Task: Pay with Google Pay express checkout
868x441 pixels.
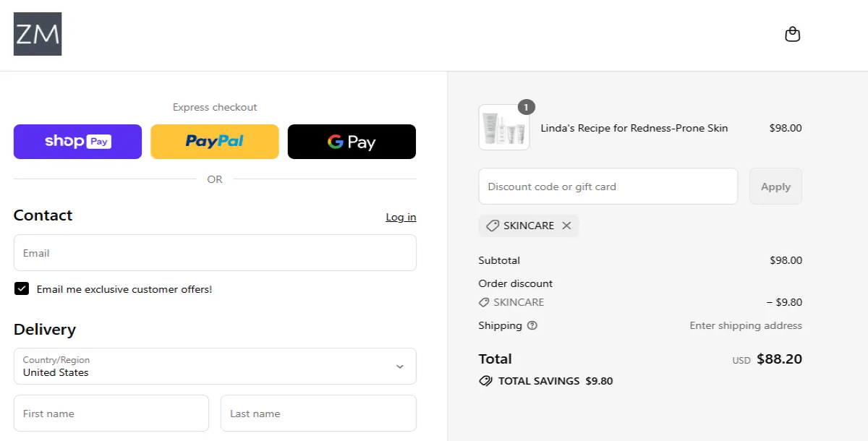Action: tap(352, 142)
